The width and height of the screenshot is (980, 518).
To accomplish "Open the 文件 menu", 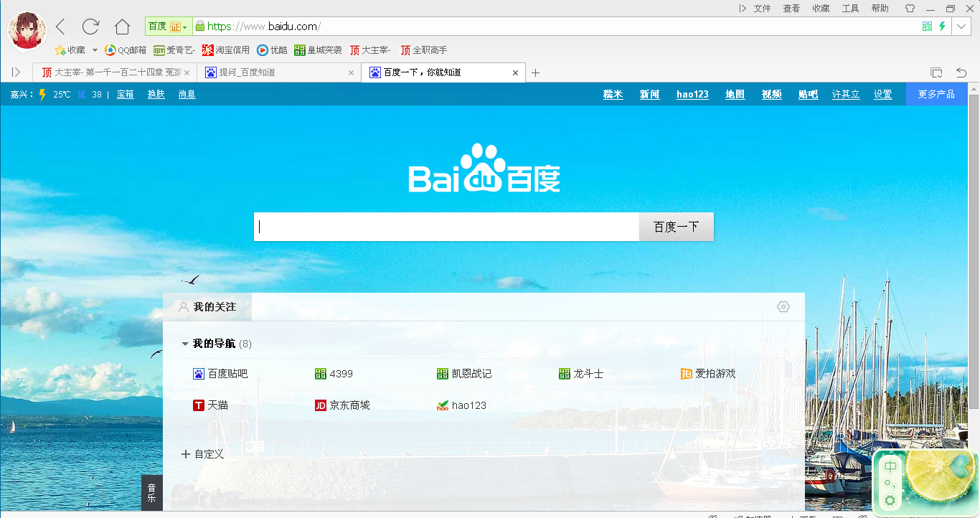I will pos(762,9).
